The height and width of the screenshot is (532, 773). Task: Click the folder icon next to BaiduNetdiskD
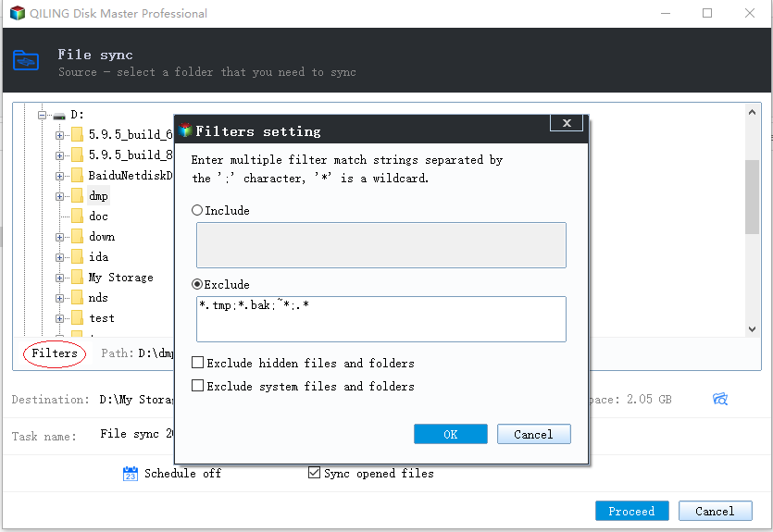[77, 176]
